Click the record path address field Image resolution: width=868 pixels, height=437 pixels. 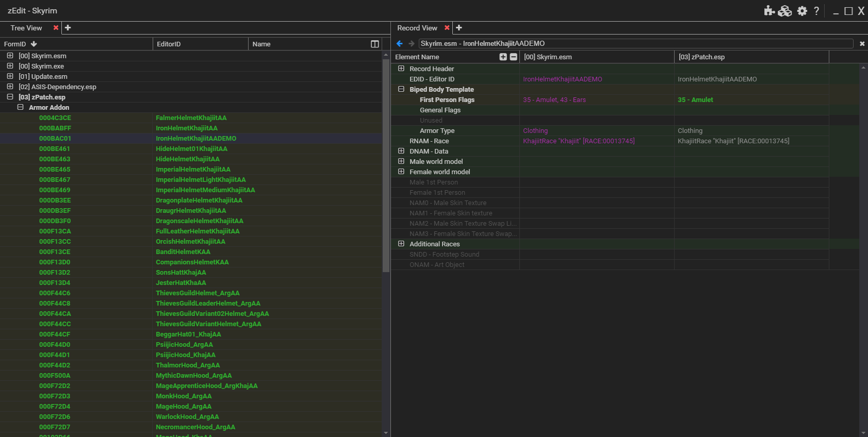[x=635, y=44]
